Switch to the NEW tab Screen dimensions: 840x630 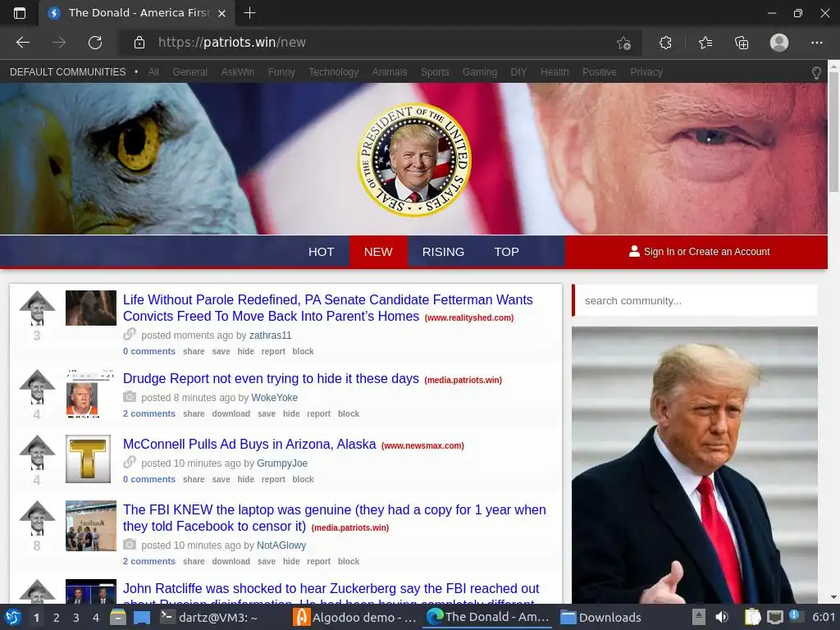[x=378, y=252]
